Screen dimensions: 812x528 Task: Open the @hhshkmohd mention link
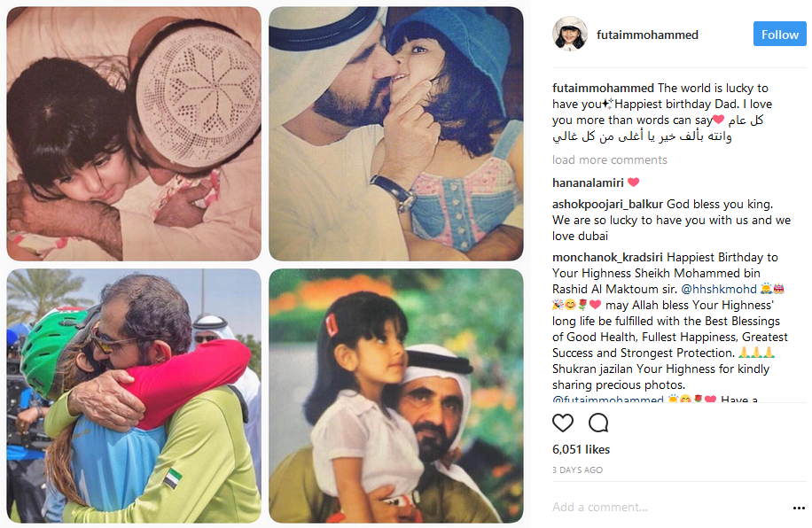click(x=719, y=289)
